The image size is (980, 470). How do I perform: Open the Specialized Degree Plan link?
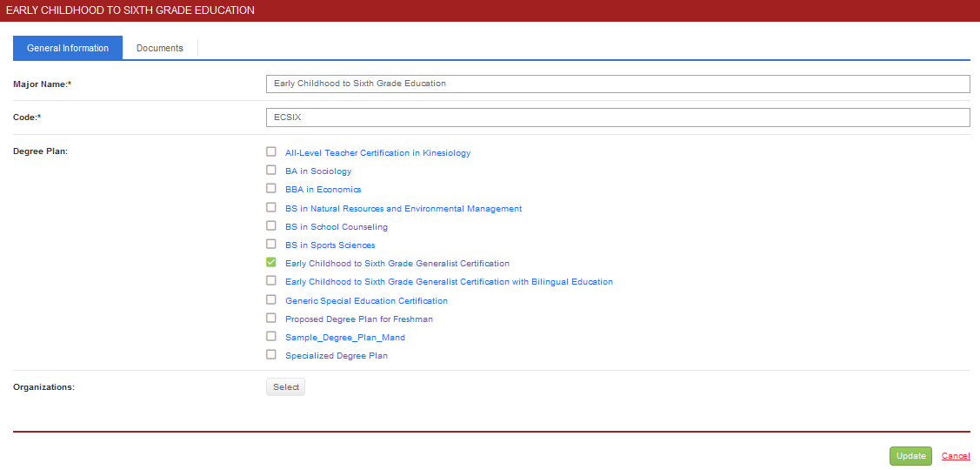click(x=337, y=356)
